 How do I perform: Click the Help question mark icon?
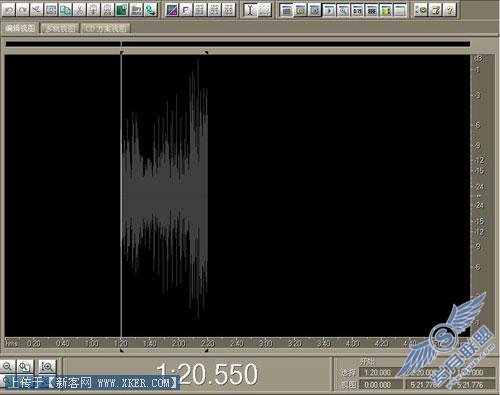(450, 10)
